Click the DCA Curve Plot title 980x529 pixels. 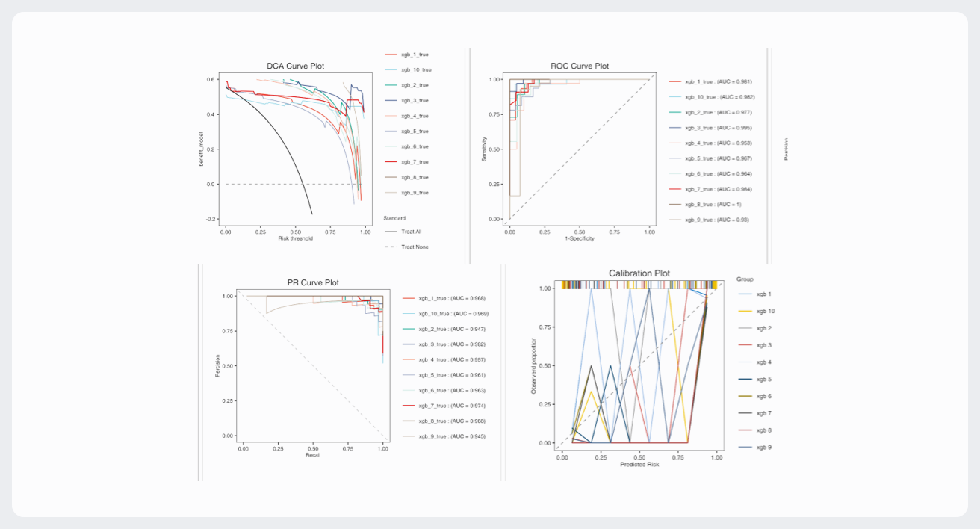pyautogui.click(x=296, y=66)
